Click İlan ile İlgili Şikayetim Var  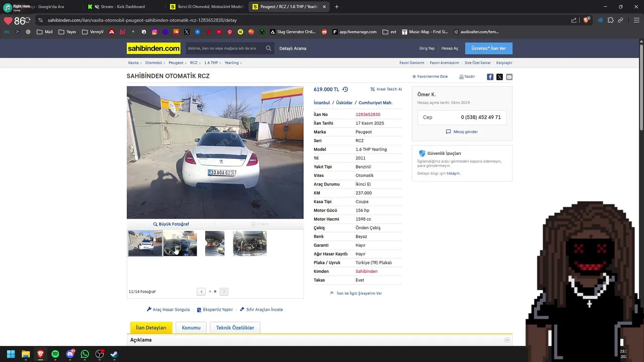click(356, 293)
